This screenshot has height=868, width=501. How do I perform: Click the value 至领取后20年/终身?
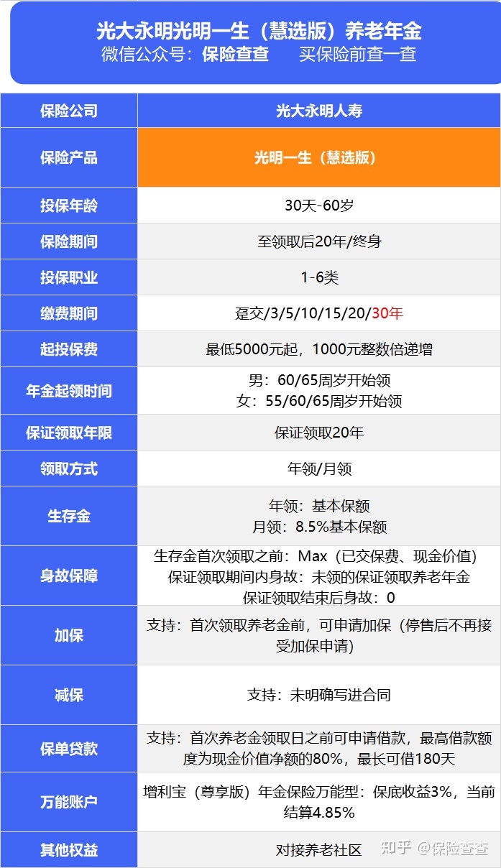(x=319, y=241)
